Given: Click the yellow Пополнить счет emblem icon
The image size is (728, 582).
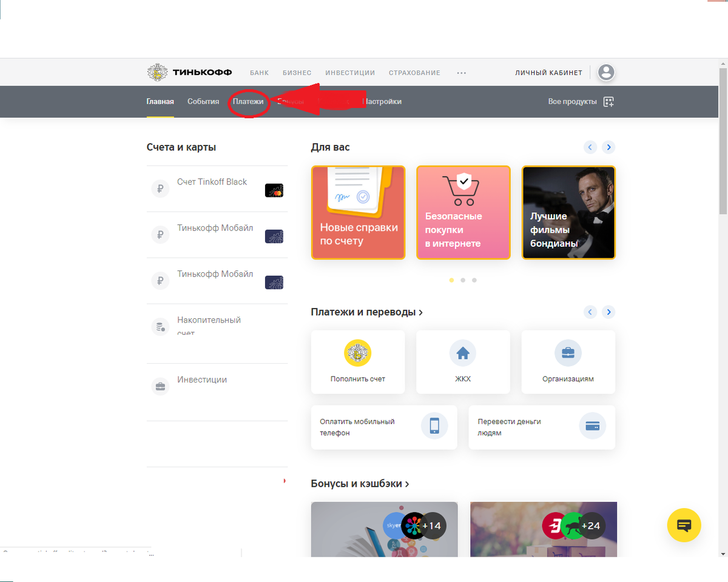Looking at the screenshot, I should point(358,353).
